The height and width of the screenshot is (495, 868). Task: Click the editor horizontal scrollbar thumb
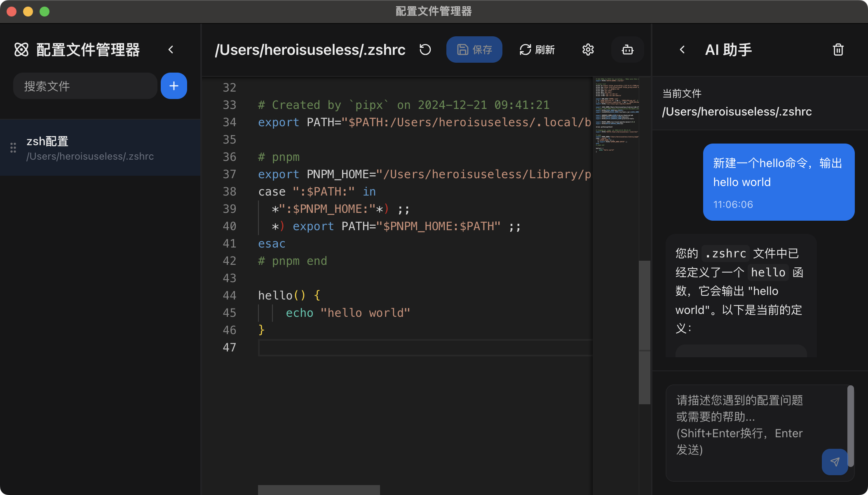[x=319, y=490]
